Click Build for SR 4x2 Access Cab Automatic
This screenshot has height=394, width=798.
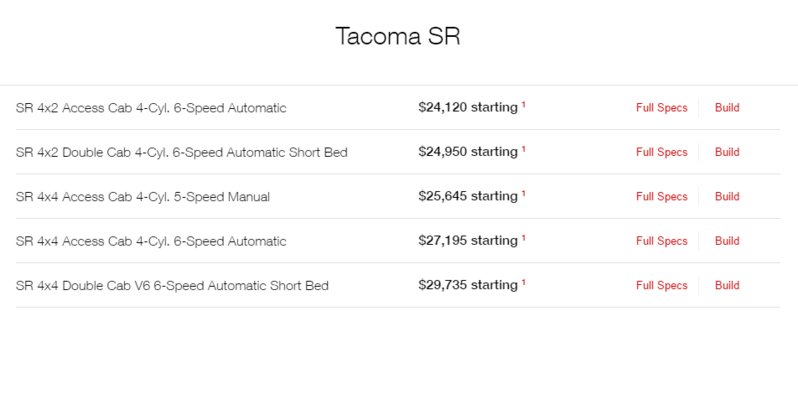tap(727, 108)
